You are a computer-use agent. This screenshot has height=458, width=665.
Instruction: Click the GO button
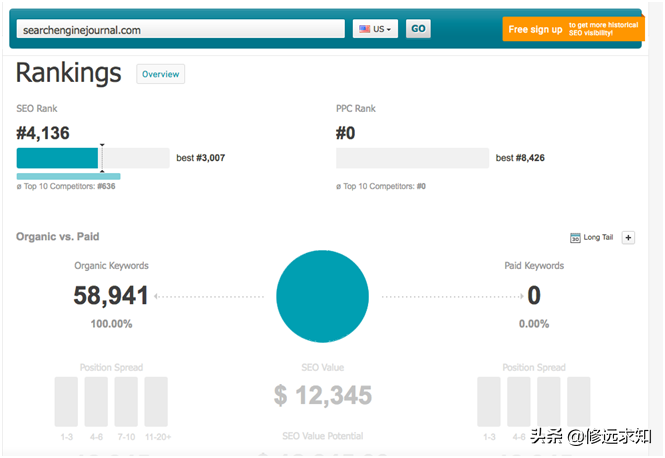coord(418,29)
